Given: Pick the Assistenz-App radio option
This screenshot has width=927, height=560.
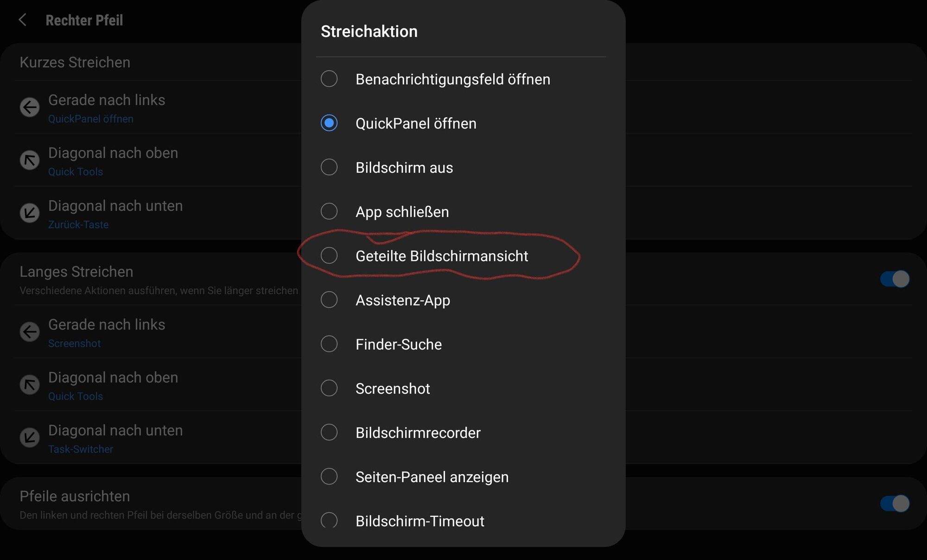Looking at the screenshot, I should coord(329,300).
